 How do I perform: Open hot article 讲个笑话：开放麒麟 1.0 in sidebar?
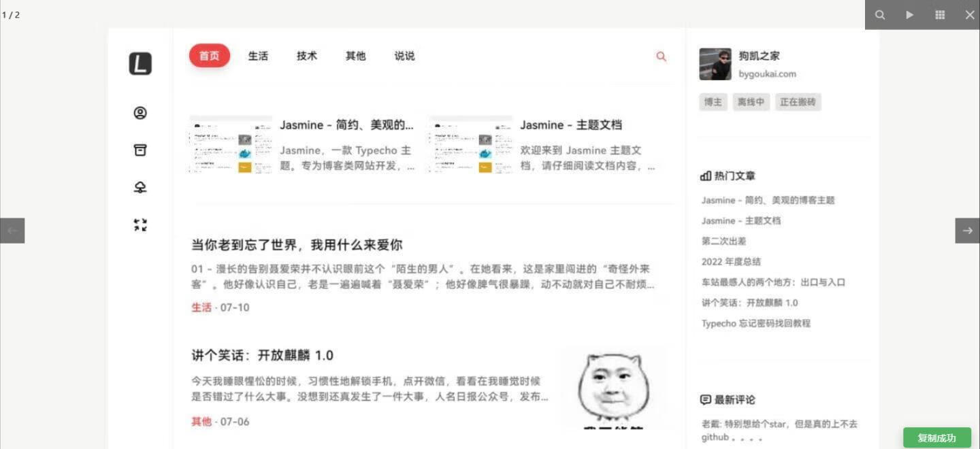(x=750, y=303)
